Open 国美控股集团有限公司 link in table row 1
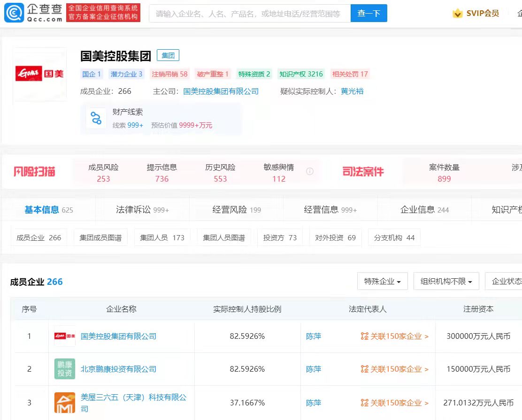 pyautogui.click(x=118, y=336)
